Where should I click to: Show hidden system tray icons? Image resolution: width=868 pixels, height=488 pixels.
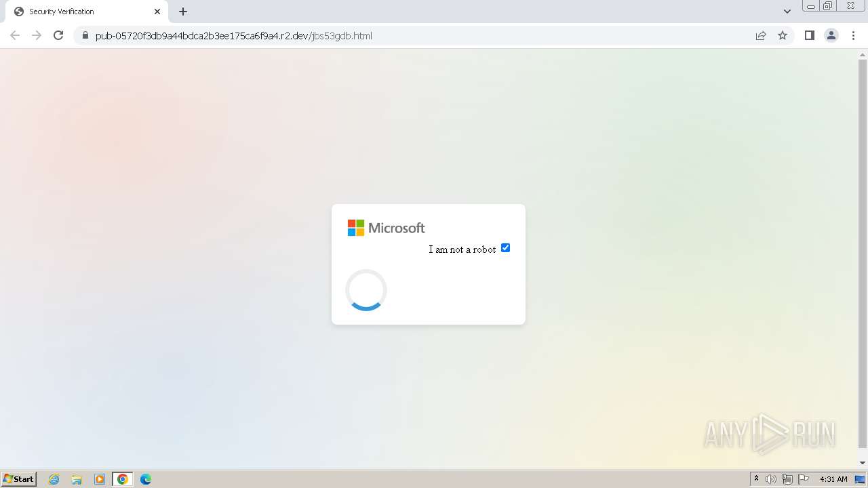pyautogui.click(x=756, y=479)
